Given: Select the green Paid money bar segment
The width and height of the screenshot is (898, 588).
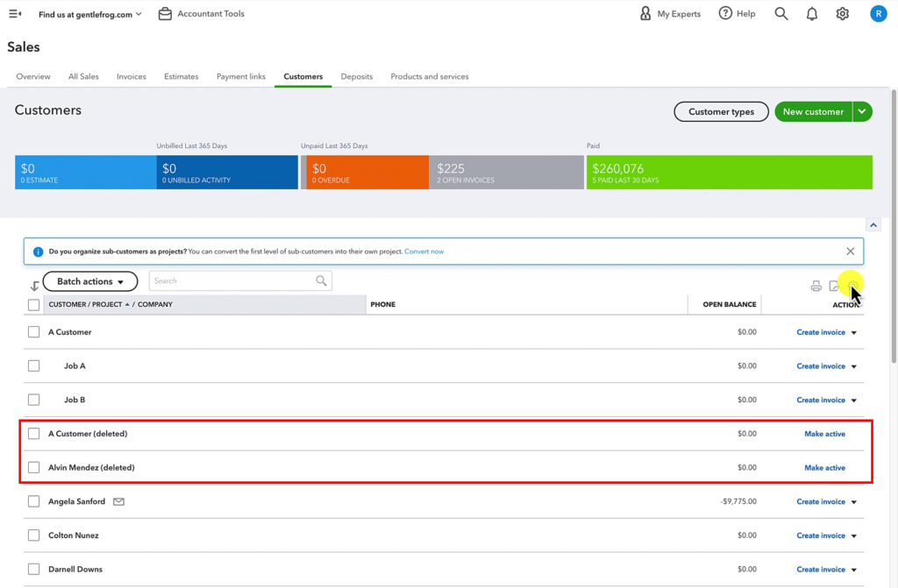Looking at the screenshot, I should pos(728,172).
